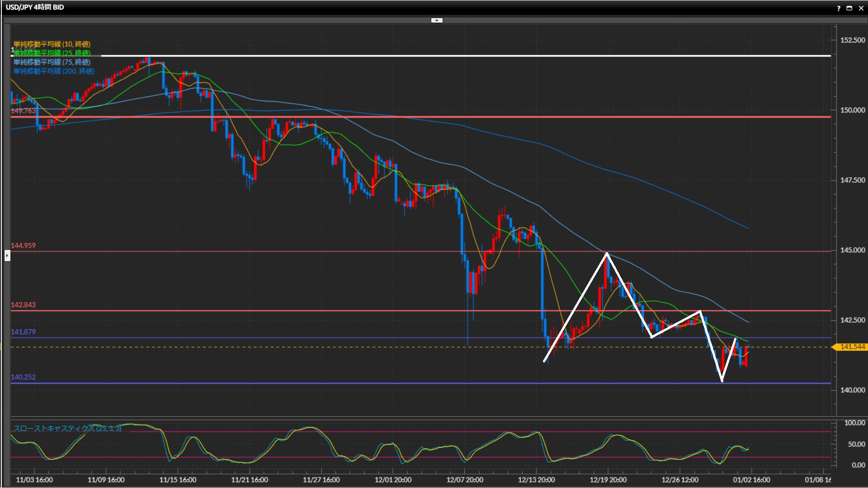Click the USD/JPY 4時間 BID title

click(x=35, y=7)
